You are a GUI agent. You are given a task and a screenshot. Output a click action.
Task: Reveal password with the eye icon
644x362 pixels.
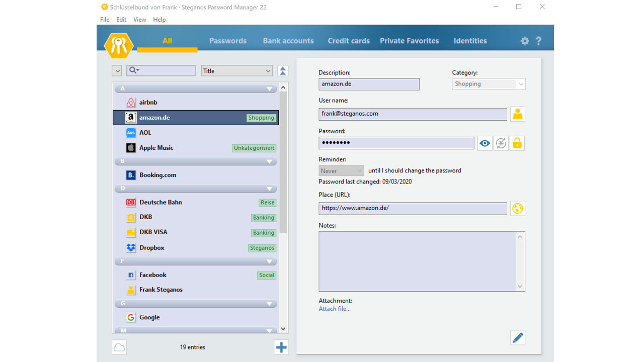pyautogui.click(x=485, y=143)
